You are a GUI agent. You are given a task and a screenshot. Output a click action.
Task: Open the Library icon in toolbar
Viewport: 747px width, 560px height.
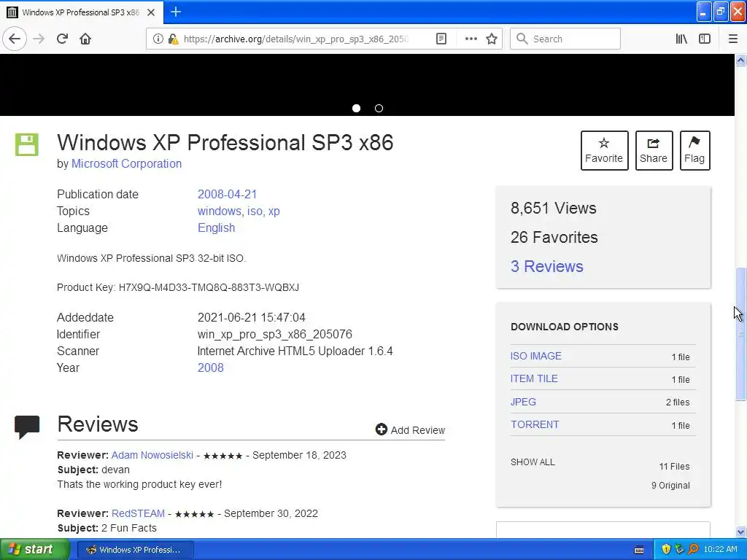click(x=681, y=39)
